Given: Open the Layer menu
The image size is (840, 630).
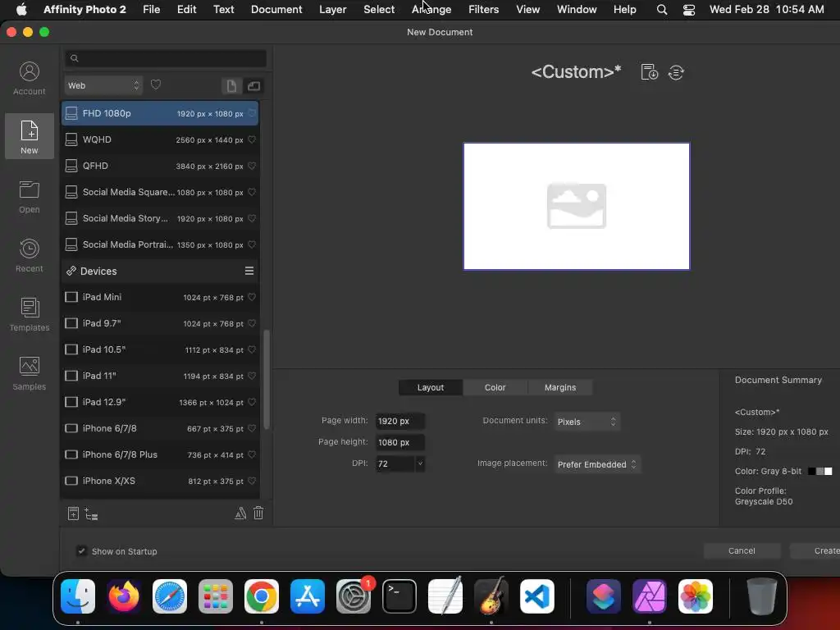Looking at the screenshot, I should click(333, 10).
